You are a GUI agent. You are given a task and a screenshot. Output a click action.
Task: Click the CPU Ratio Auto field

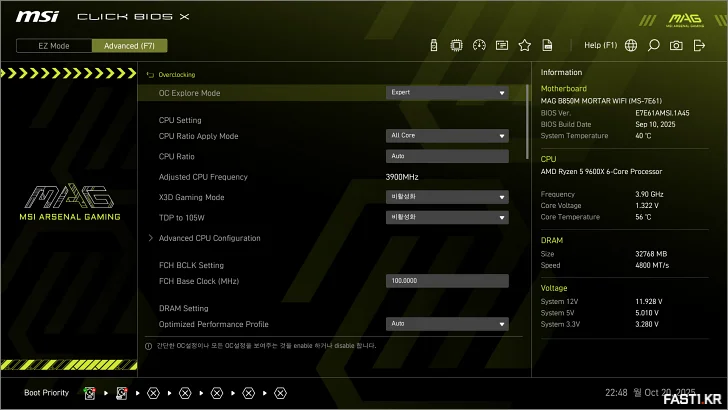447,156
